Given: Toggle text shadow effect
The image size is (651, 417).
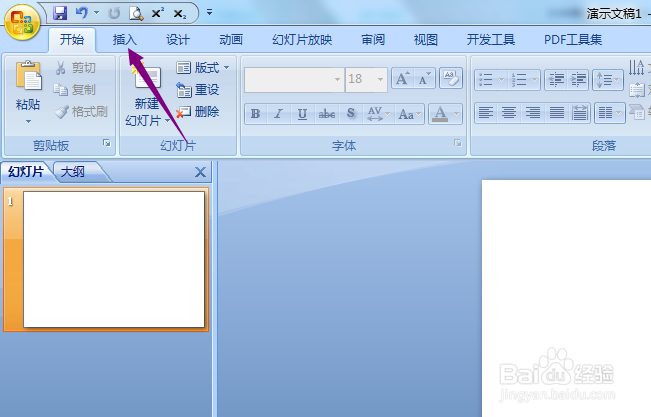Looking at the screenshot, I should coord(351,114).
